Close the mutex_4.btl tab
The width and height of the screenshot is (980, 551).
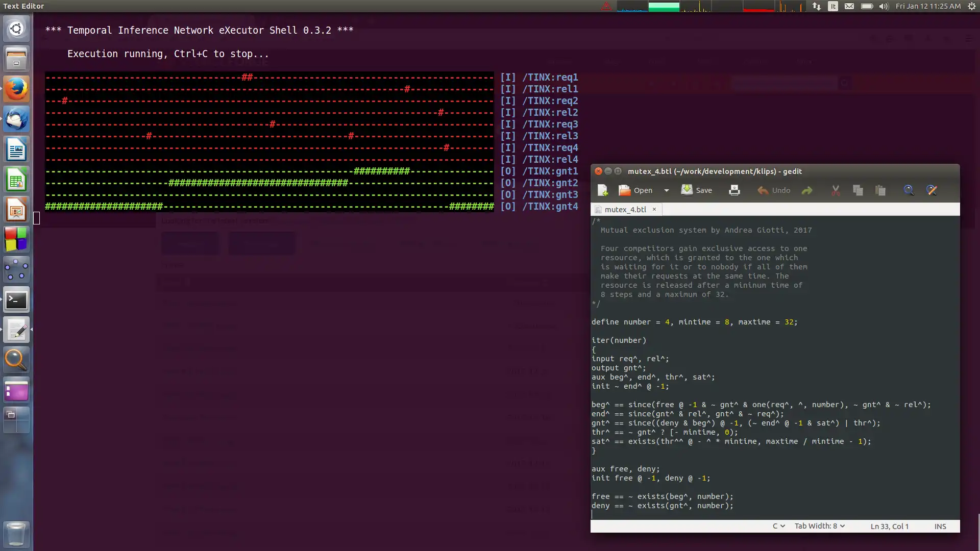(x=654, y=209)
